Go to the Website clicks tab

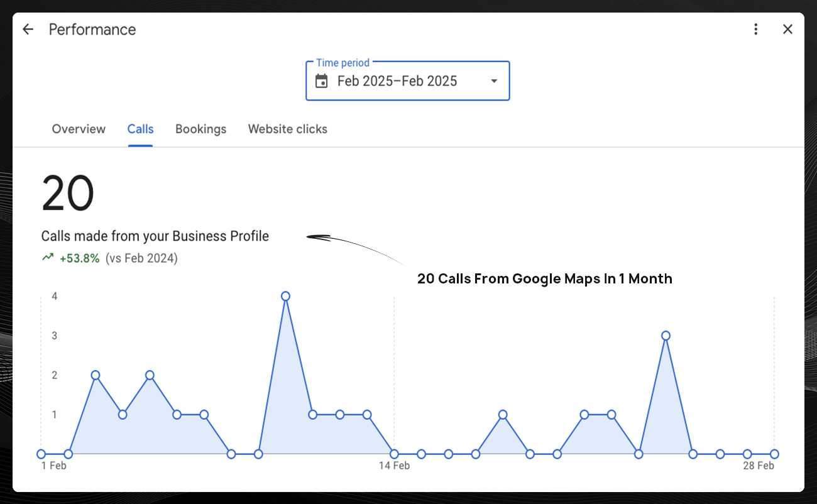[x=287, y=129]
